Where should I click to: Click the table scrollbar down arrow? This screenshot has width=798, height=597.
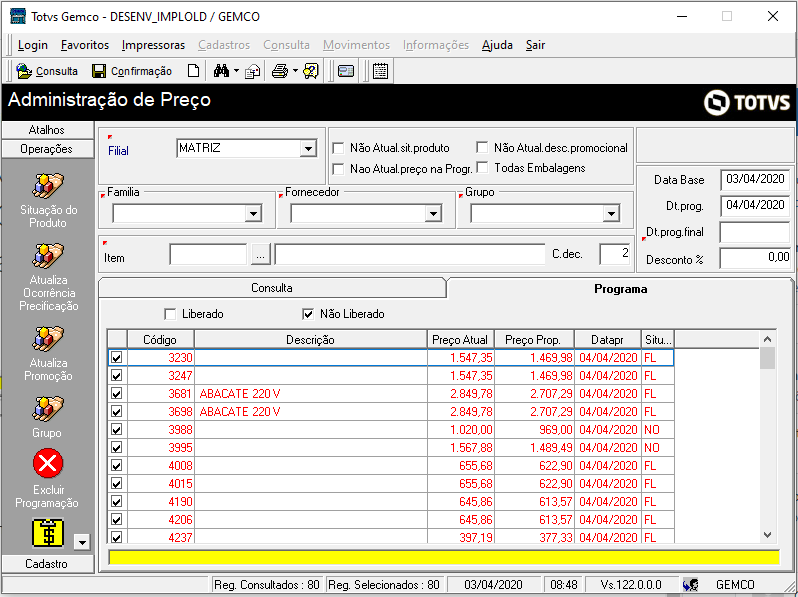pos(768,535)
